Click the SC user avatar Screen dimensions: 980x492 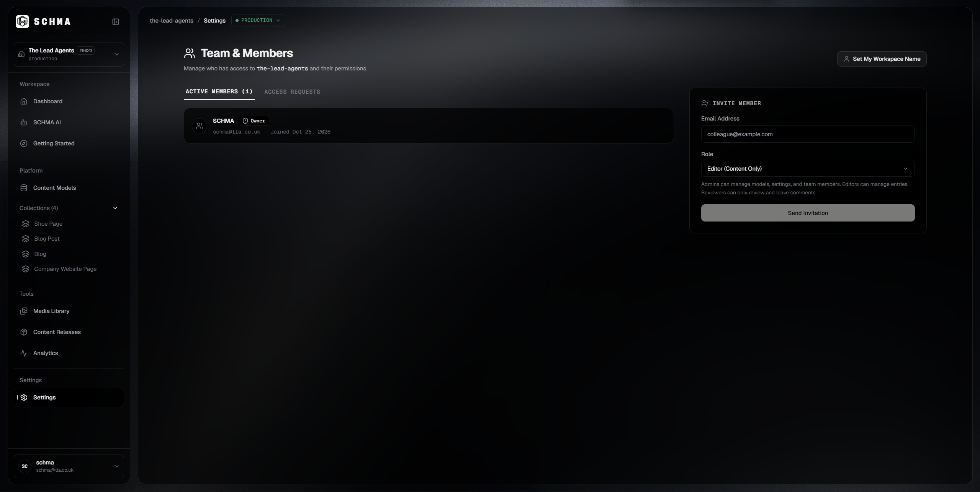pos(25,466)
